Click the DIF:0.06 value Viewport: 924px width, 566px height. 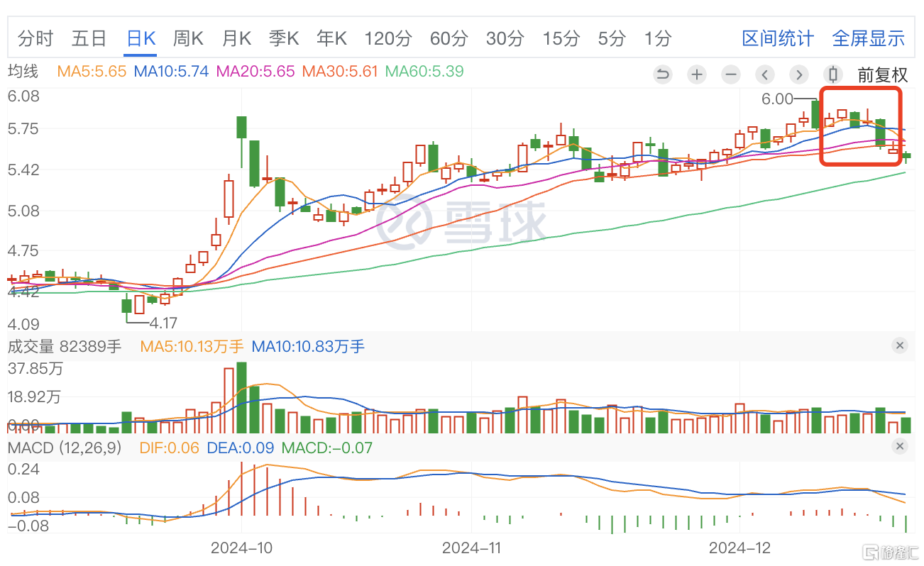click(169, 448)
